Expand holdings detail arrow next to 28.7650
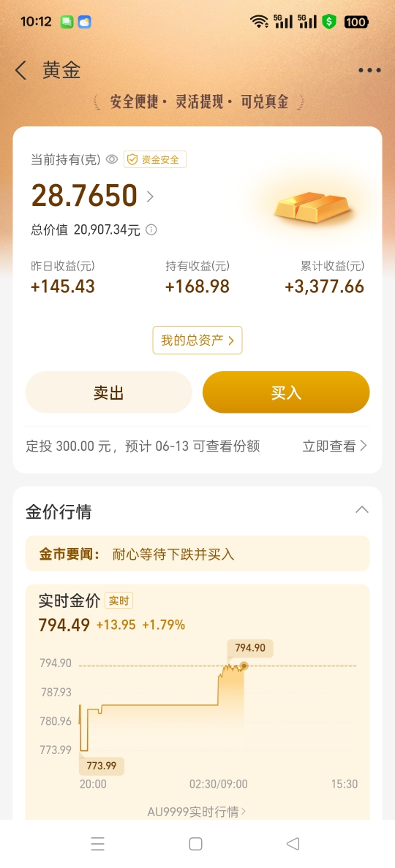Image resolution: width=395 pixels, height=868 pixels. (x=150, y=196)
